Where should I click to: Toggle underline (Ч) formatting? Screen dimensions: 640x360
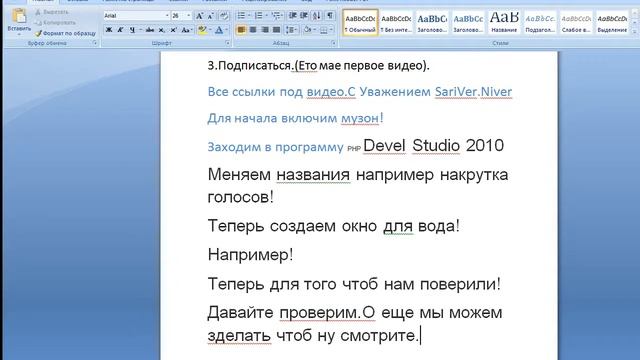pyautogui.click(x=132, y=30)
